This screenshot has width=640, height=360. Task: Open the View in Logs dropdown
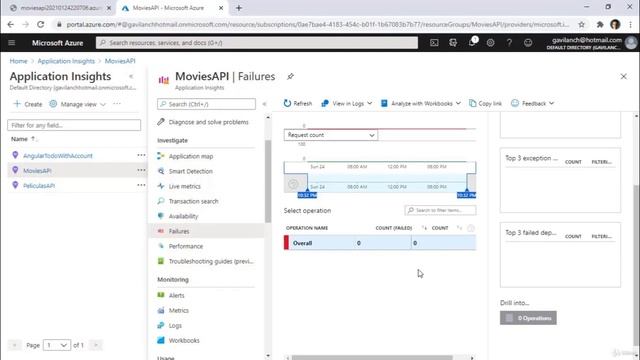347,104
